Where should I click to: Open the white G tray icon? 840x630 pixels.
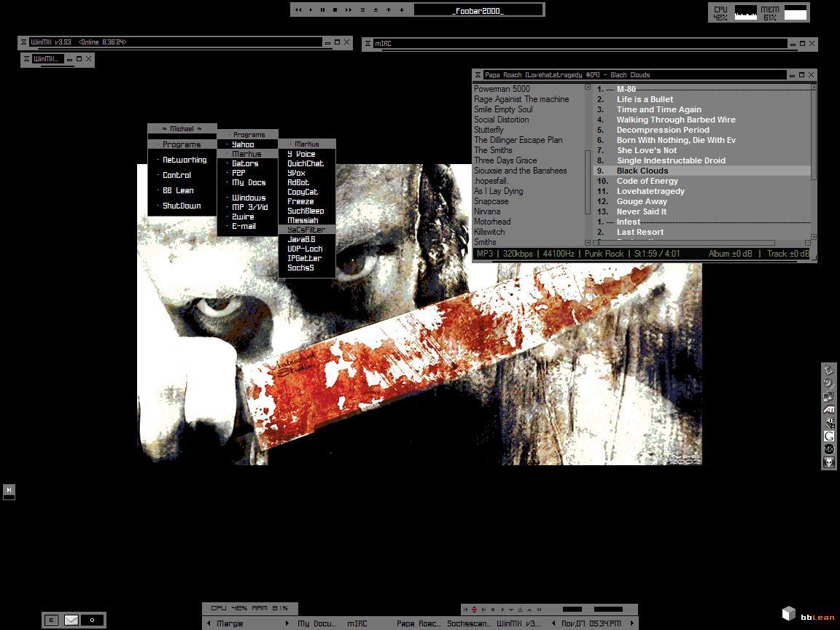(x=829, y=436)
